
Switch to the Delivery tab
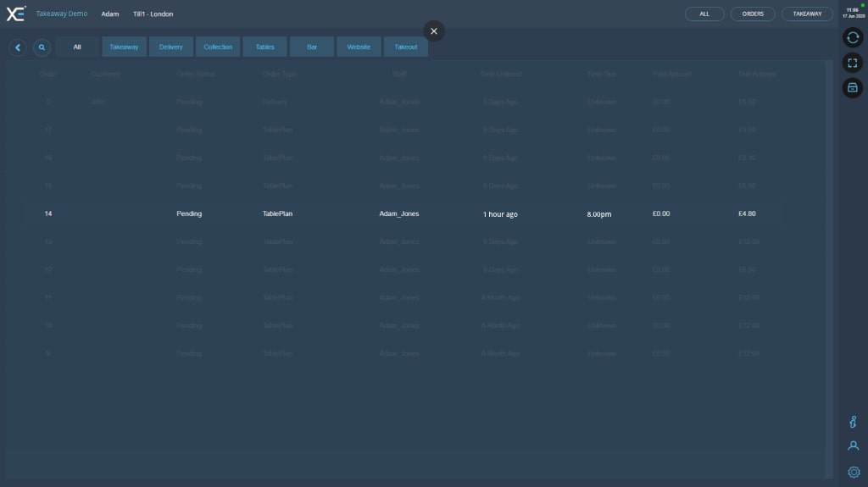tap(170, 47)
